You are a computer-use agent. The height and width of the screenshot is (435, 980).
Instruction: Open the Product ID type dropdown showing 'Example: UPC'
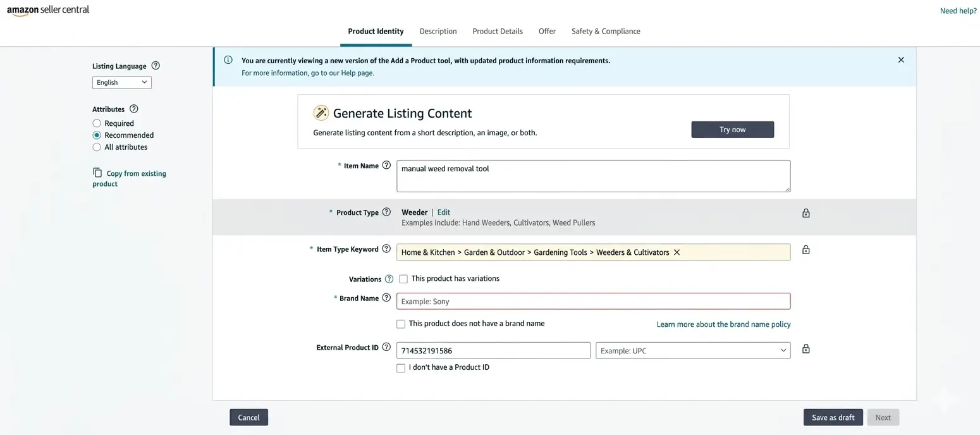coord(693,350)
